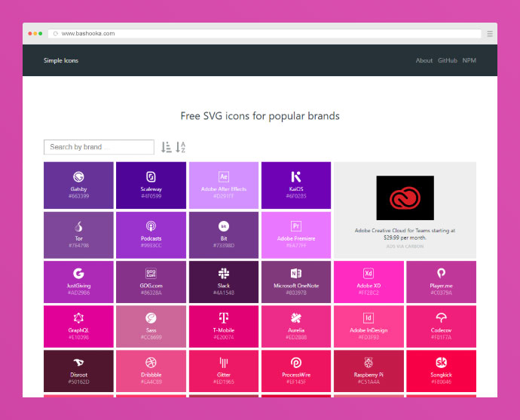This screenshot has width=520, height=420.
Task: Click the Podcasts icon tile
Action: coord(151,235)
